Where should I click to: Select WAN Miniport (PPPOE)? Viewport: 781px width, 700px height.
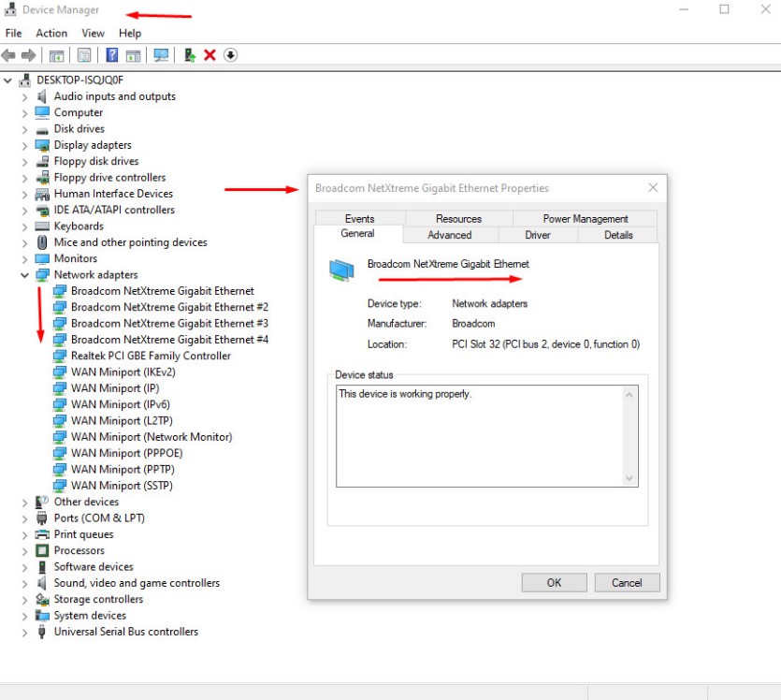click(126, 453)
